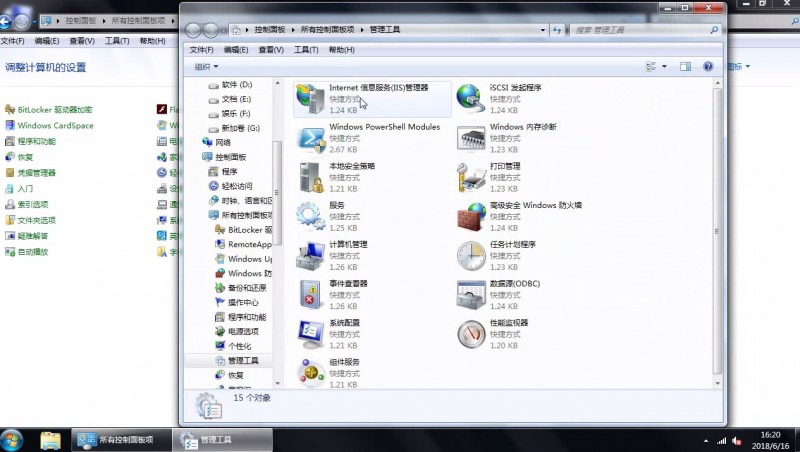Image resolution: width=800 pixels, height=452 pixels.
Task: Open the taskbar File Explorer folder icon
Action: click(x=51, y=440)
